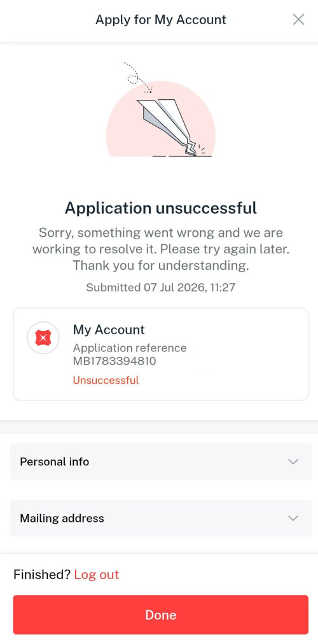The image size is (318, 644).
Task: Expand the Mailing address chevron
Action: (x=293, y=519)
